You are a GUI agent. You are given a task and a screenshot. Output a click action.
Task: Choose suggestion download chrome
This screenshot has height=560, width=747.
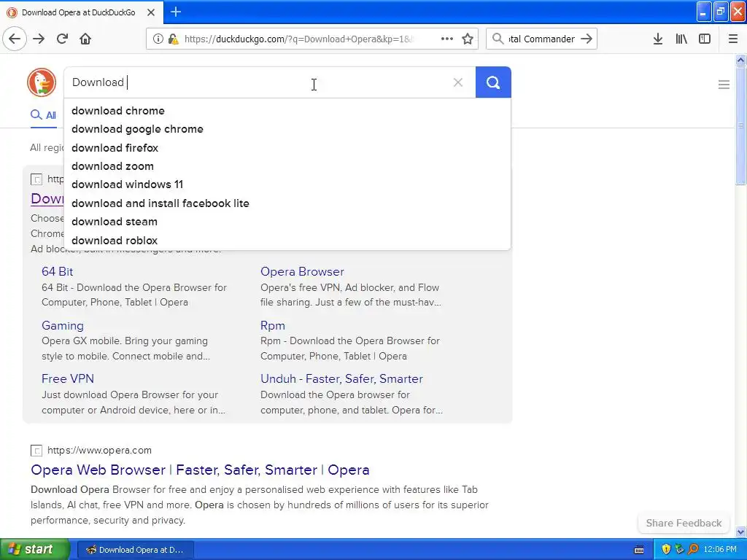tap(287, 111)
